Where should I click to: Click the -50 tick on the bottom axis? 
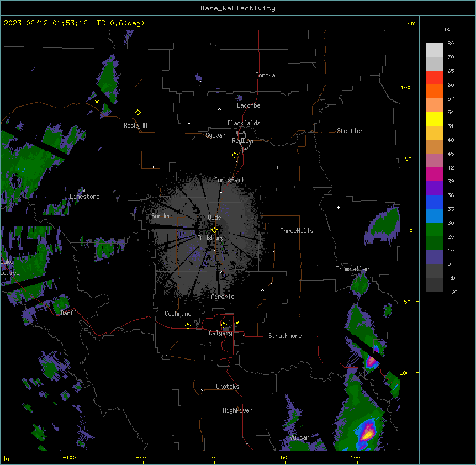pos(141,457)
